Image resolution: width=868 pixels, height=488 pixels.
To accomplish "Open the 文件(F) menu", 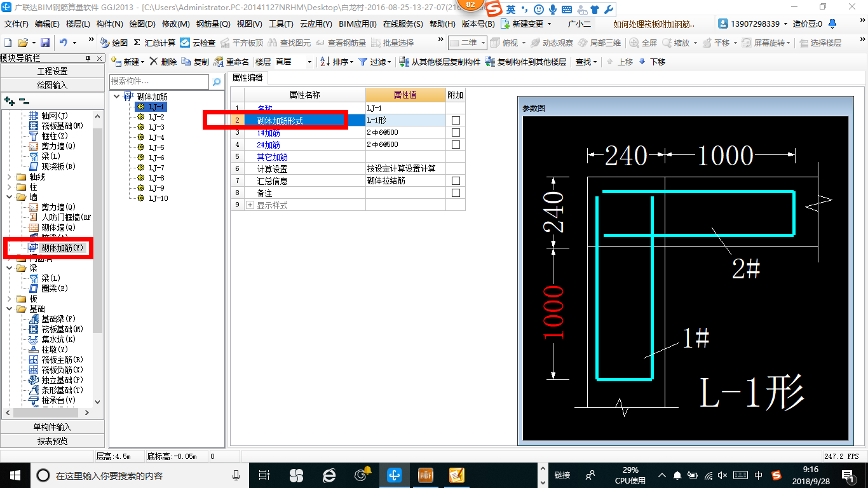I will 16,24.
